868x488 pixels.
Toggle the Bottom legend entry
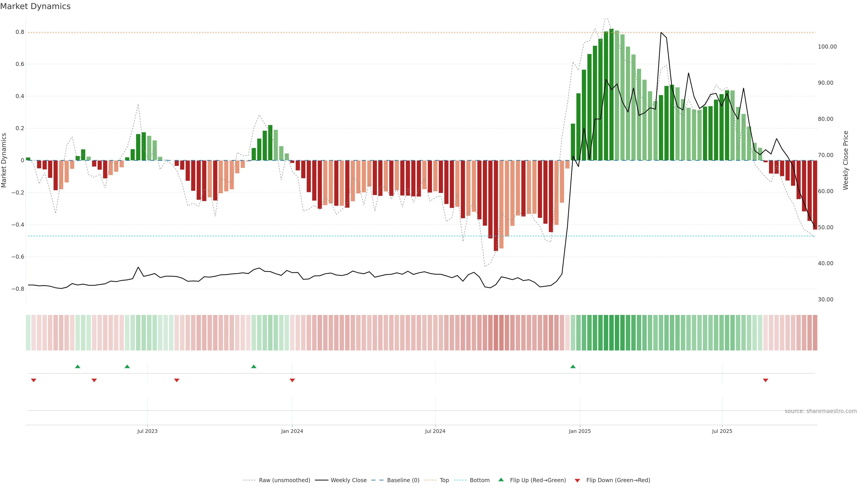479,480
